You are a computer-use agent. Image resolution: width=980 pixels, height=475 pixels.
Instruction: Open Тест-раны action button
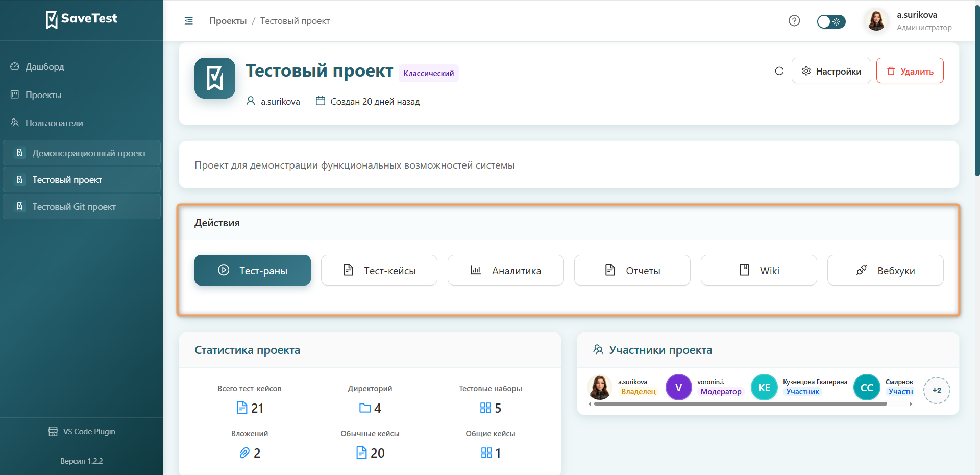click(x=253, y=270)
